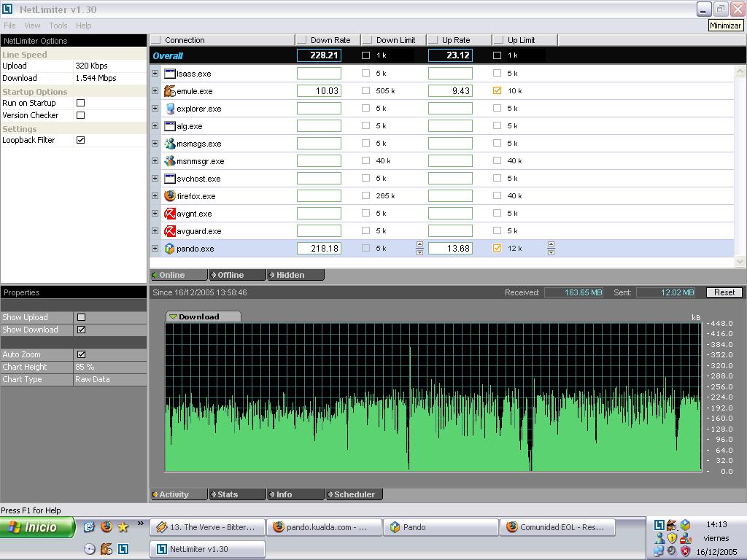Open the Help menu
This screenshot has height=560, width=747.
84,26
